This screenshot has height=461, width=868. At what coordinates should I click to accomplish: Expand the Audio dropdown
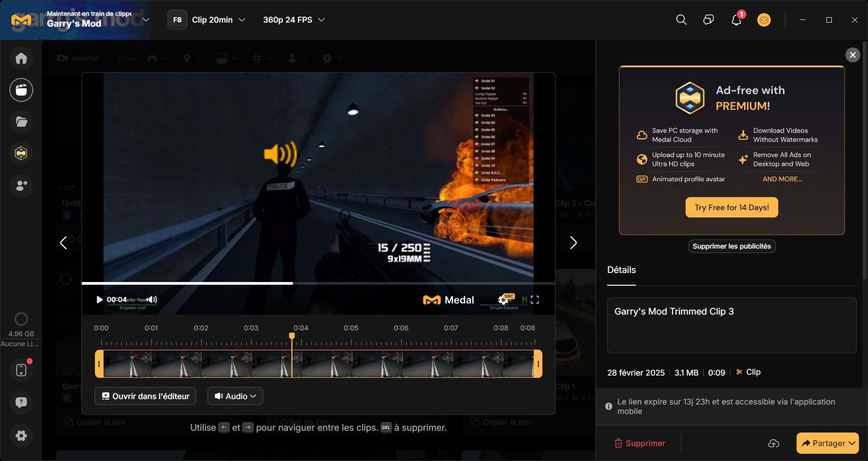click(235, 396)
